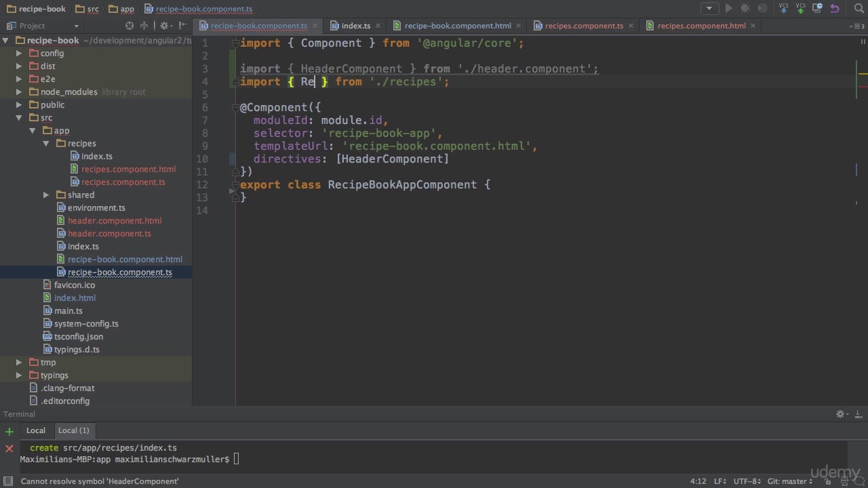
Task: Run with coverage icon in toolbar
Action: coord(763,9)
